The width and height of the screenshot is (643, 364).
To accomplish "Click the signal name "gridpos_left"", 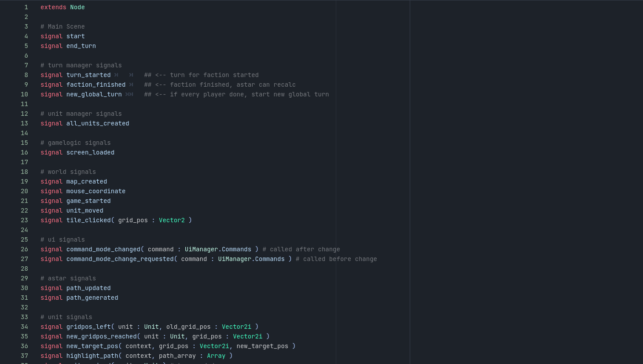I will coord(88,327).
